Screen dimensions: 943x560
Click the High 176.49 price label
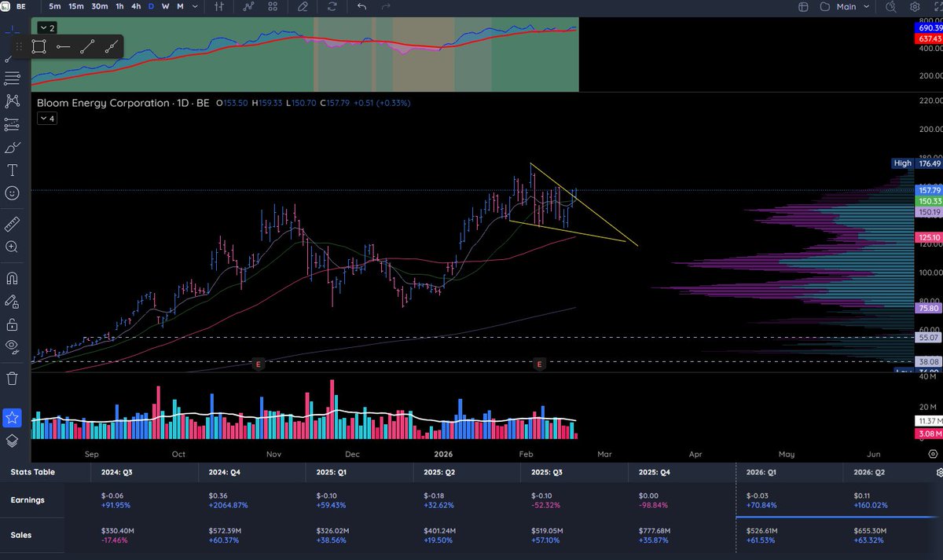[x=916, y=163]
